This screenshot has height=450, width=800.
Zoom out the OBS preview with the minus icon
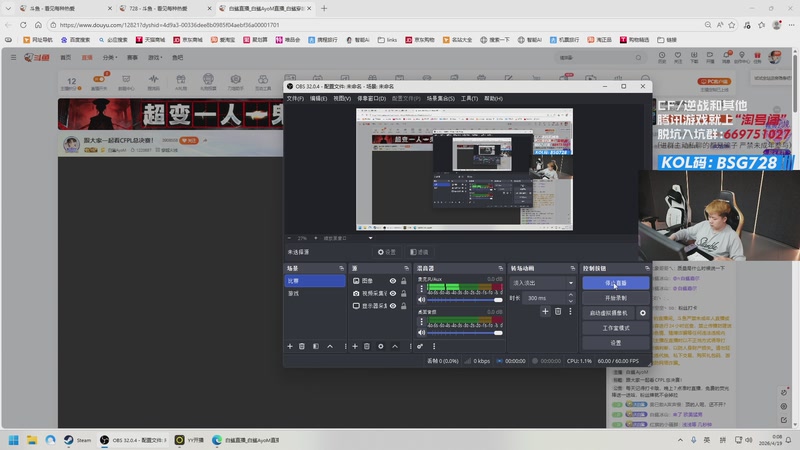[x=289, y=238]
